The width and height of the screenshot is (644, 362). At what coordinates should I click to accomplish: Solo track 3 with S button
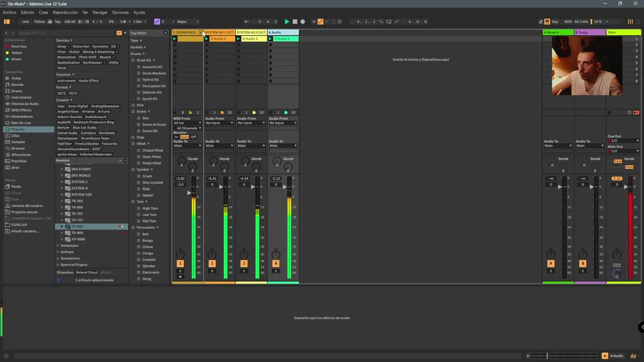pyautogui.click(x=244, y=271)
